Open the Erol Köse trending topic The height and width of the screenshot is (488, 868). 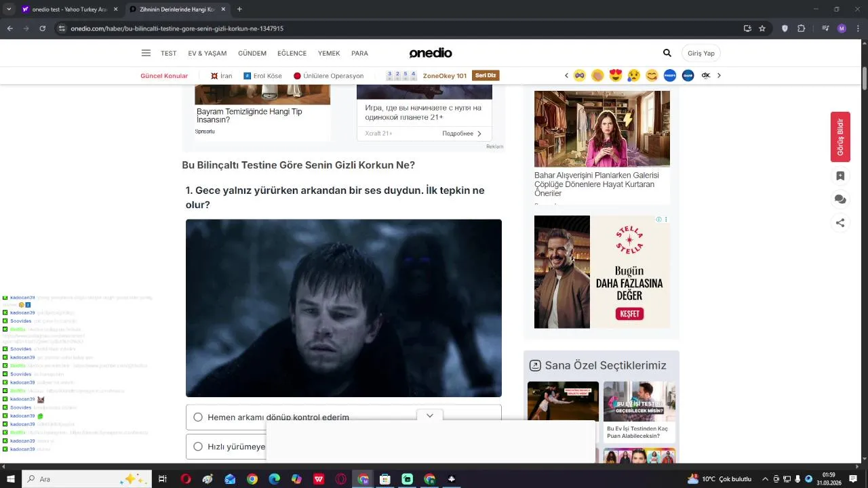pos(262,76)
